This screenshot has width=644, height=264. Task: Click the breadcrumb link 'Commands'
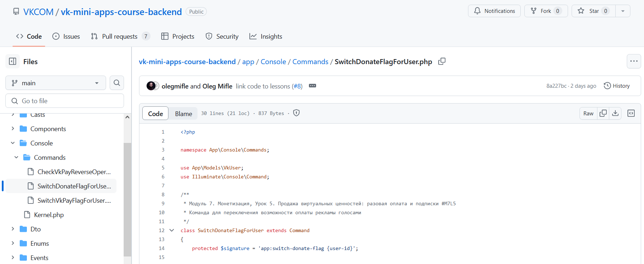310,62
